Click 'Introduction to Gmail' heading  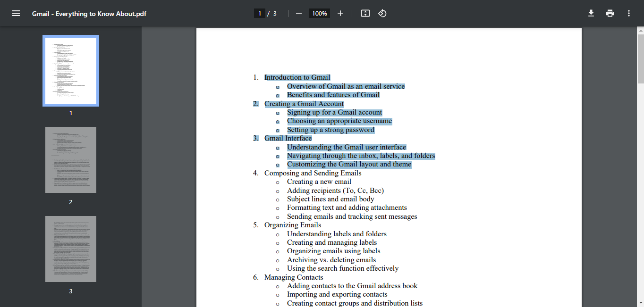(x=297, y=77)
